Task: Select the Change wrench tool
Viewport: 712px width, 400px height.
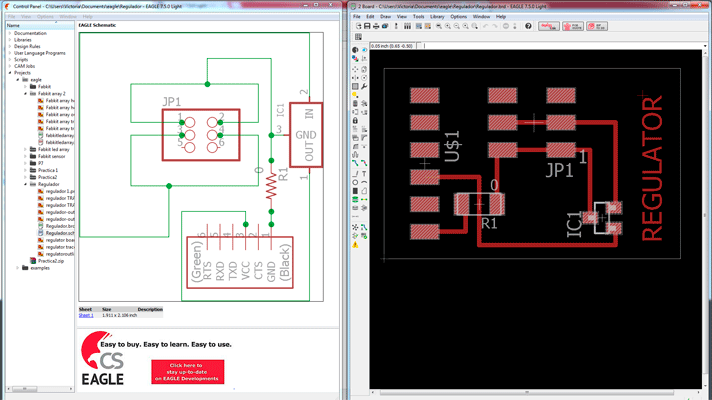Action: tap(364, 86)
